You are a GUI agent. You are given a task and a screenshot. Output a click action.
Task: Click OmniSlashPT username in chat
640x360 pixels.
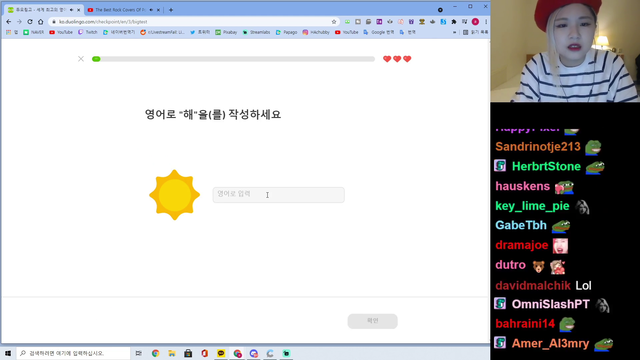tap(551, 304)
